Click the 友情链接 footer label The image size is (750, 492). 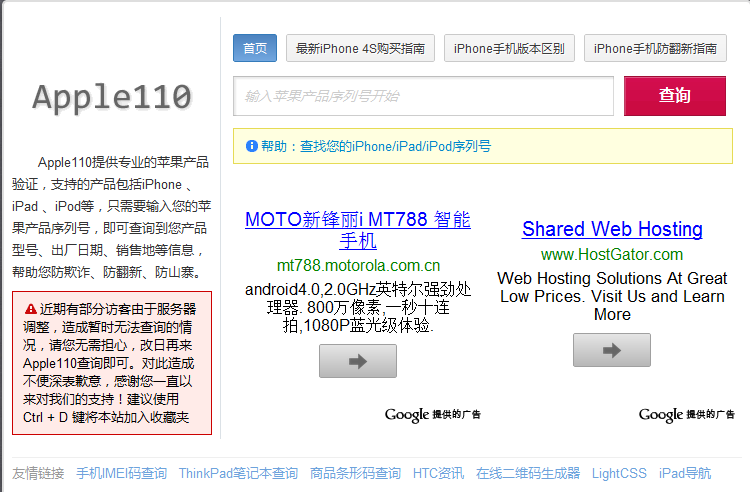(38, 473)
